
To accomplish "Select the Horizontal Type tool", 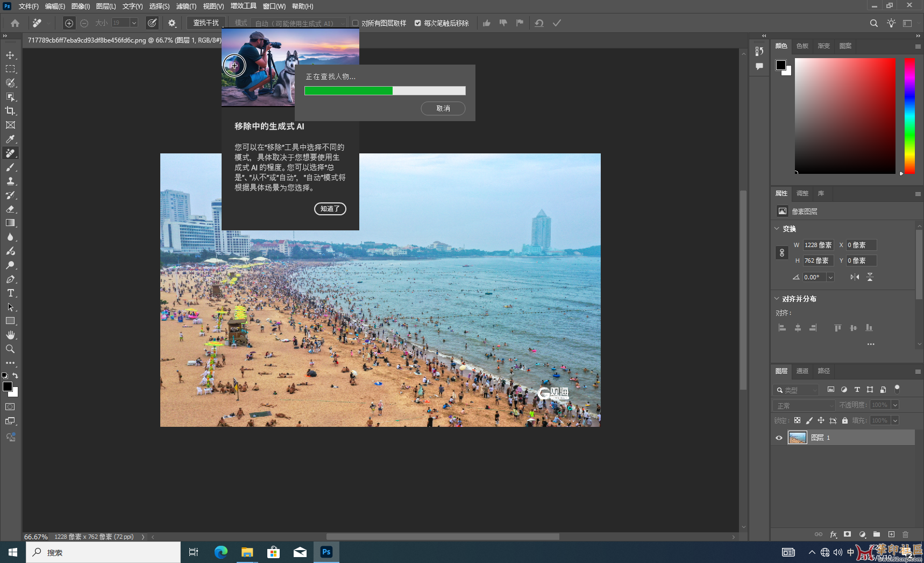I will 10,293.
